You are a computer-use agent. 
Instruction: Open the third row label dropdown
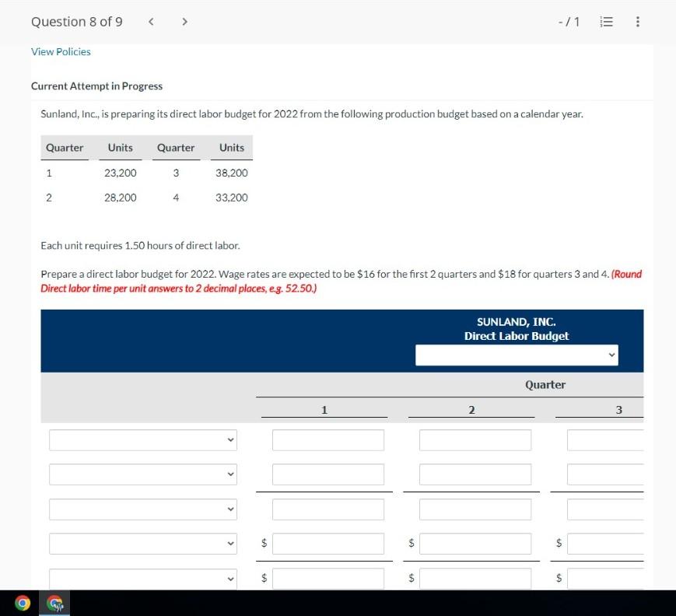pyautogui.click(x=142, y=509)
